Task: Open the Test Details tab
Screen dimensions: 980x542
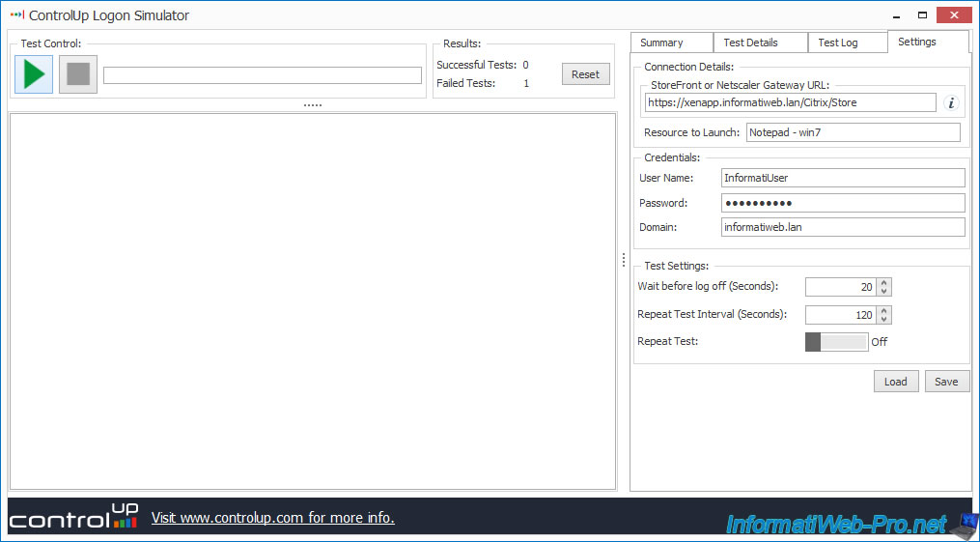Action: click(761, 43)
